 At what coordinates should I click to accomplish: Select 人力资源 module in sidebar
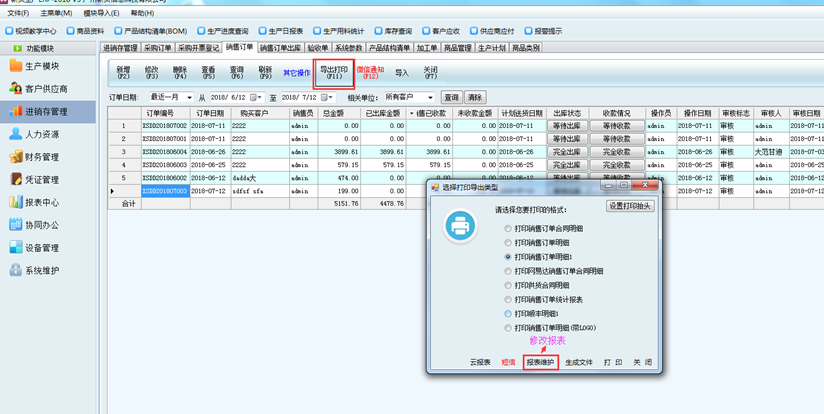tap(40, 134)
